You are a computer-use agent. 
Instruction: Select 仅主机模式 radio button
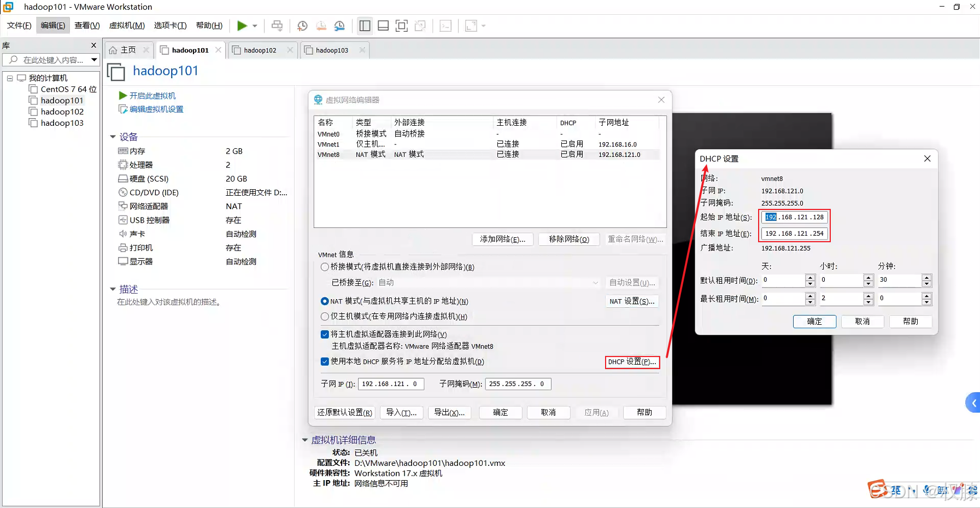(325, 317)
